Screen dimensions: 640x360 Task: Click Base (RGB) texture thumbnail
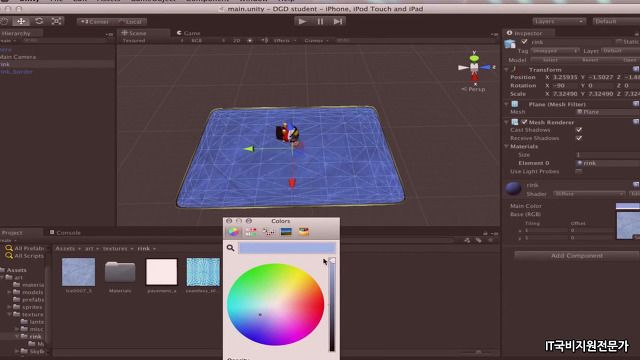coord(628,225)
